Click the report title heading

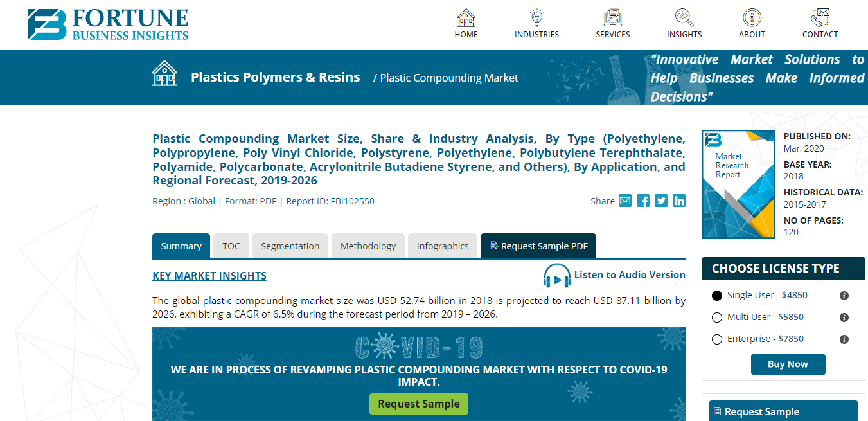419,159
